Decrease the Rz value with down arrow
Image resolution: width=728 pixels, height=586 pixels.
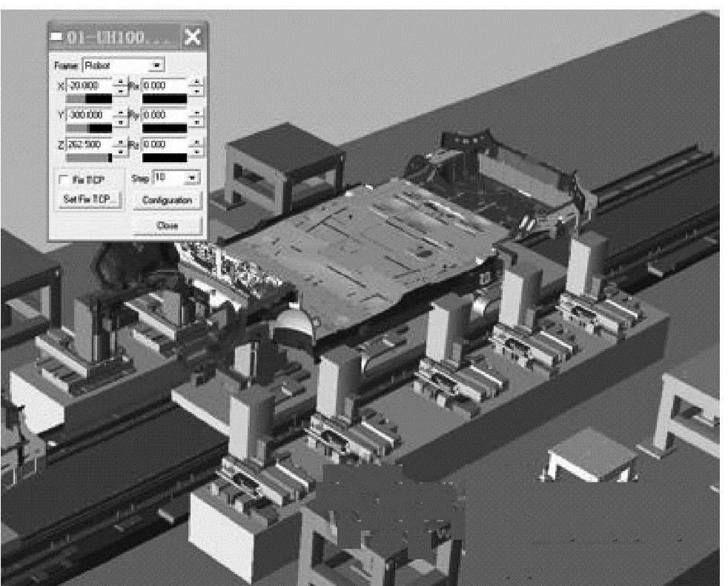click(x=197, y=151)
